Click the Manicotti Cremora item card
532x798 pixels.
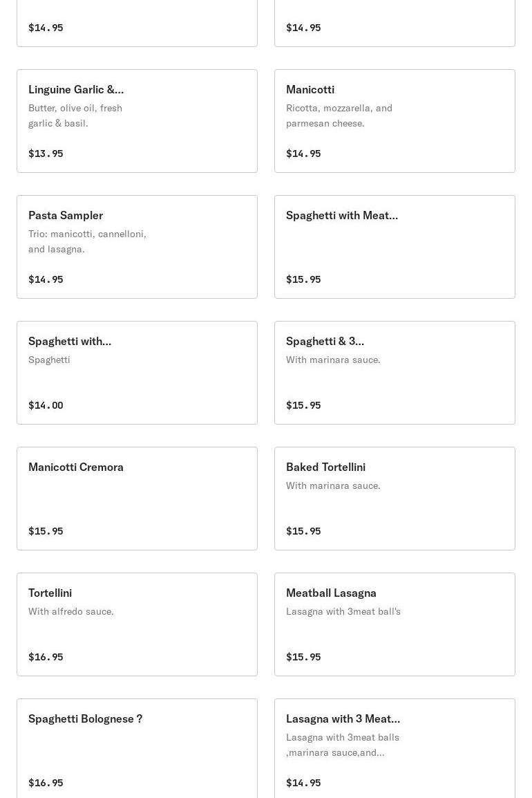137,499
